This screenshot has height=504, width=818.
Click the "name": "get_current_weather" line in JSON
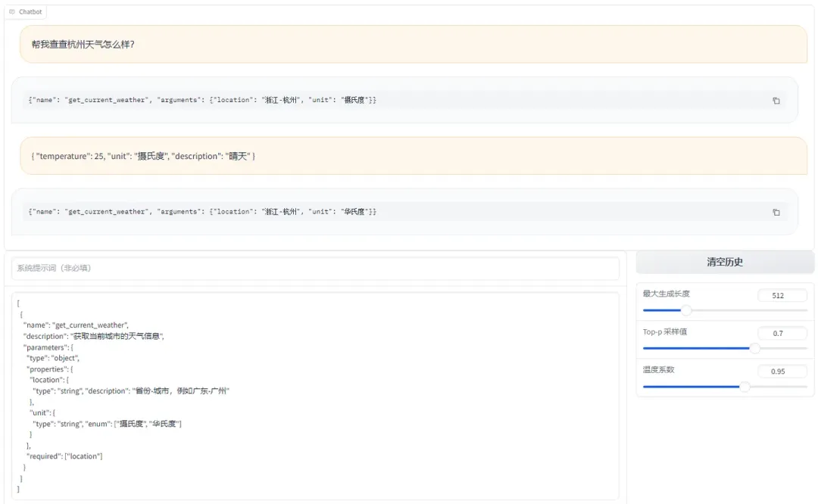(x=76, y=325)
